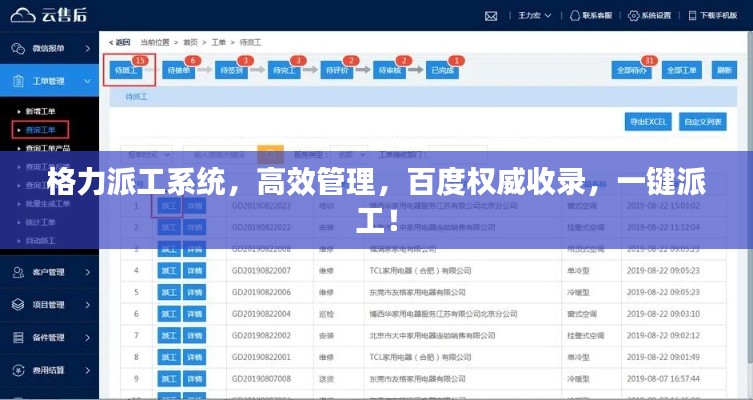Image resolution: width=753 pixels, height=400 pixels.
Task: Click the 下载手机版 phone icon
Action: [x=692, y=15]
